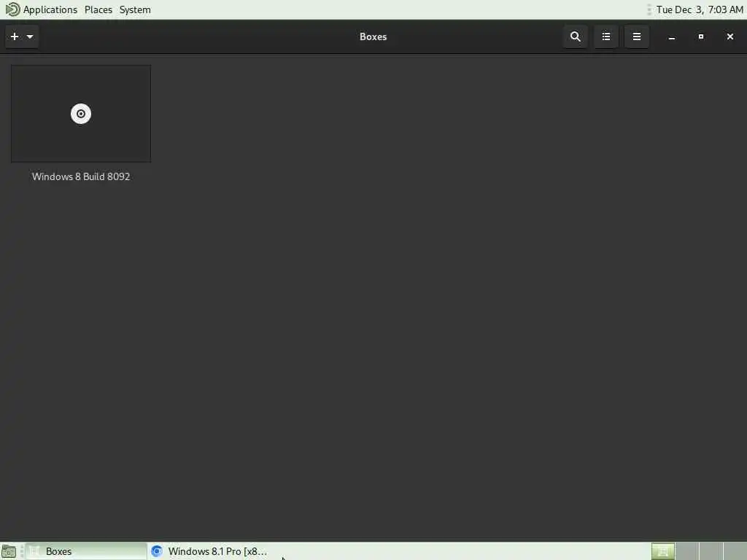
Task: Click the plus icon to add a box
Action: (15, 36)
